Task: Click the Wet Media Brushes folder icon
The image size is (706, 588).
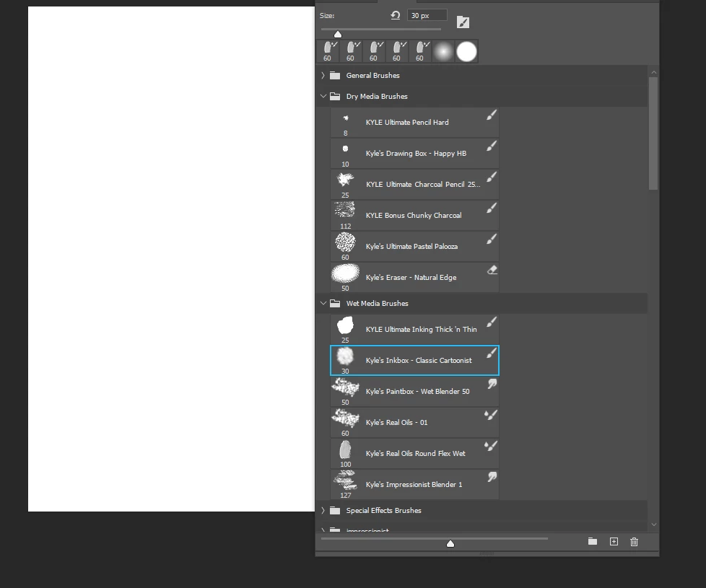Action: pyautogui.click(x=335, y=303)
